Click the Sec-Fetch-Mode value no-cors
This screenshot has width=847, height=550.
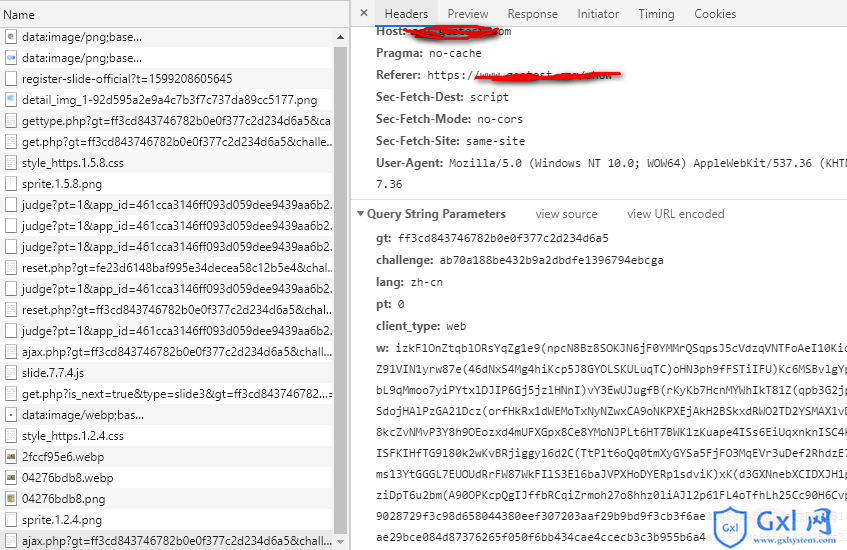tap(500, 119)
